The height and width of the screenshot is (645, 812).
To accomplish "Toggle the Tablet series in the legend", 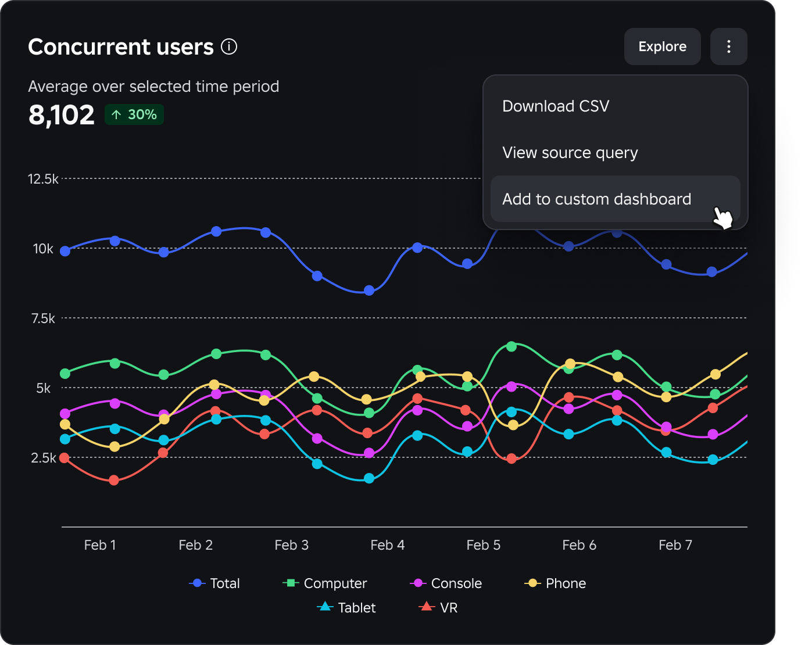I will click(x=346, y=607).
